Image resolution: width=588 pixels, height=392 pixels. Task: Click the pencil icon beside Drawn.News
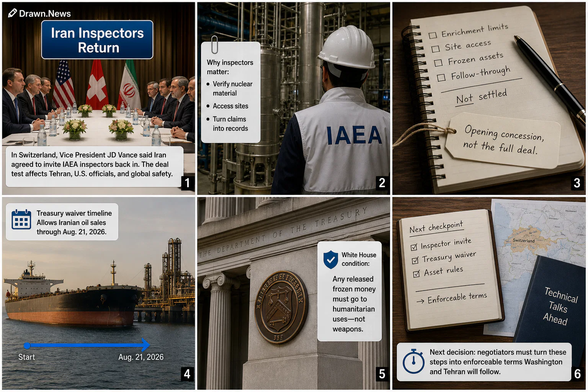(12, 13)
